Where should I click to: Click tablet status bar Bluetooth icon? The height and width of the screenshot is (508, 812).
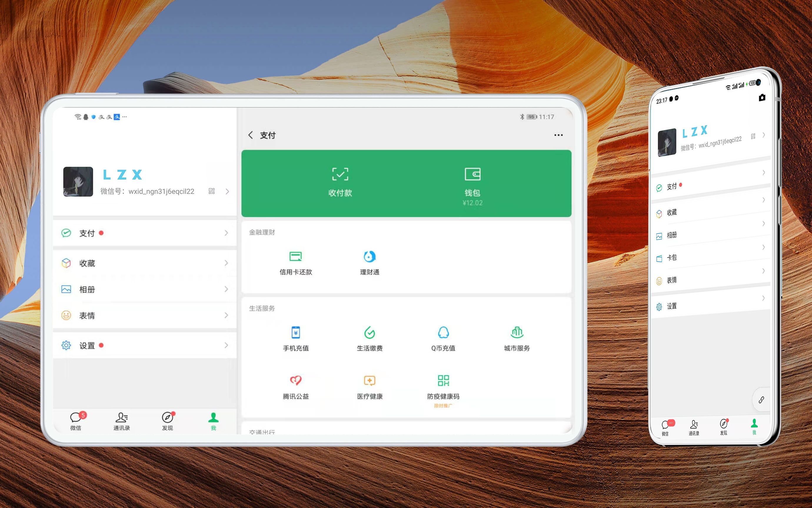(522, 117)
